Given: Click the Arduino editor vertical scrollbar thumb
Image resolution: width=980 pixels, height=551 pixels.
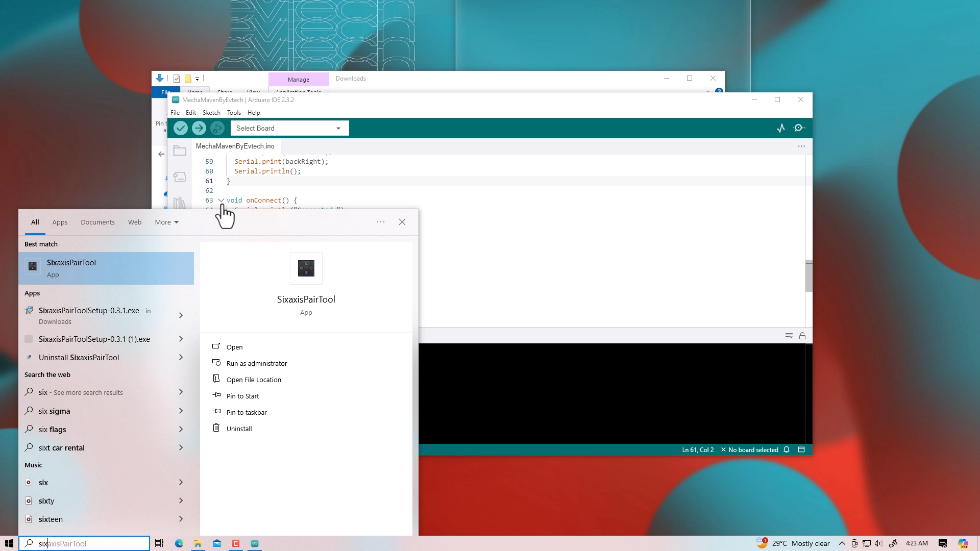Looking at the screenshot, I should click(809, 275).
